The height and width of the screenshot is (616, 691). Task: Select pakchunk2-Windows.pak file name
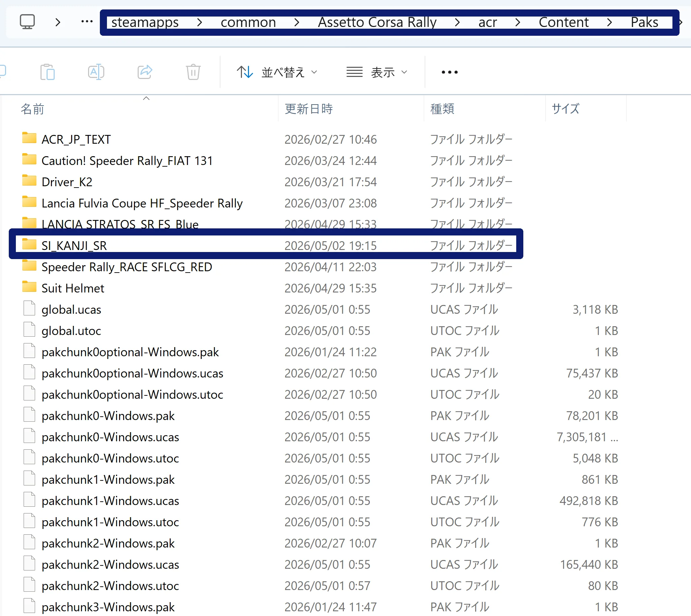108,543
